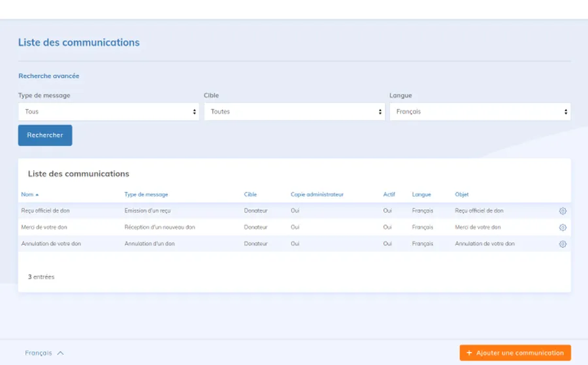Open the Langue filter dropdown
This screenshot has width=588, height=365.
tap(480, 112)
